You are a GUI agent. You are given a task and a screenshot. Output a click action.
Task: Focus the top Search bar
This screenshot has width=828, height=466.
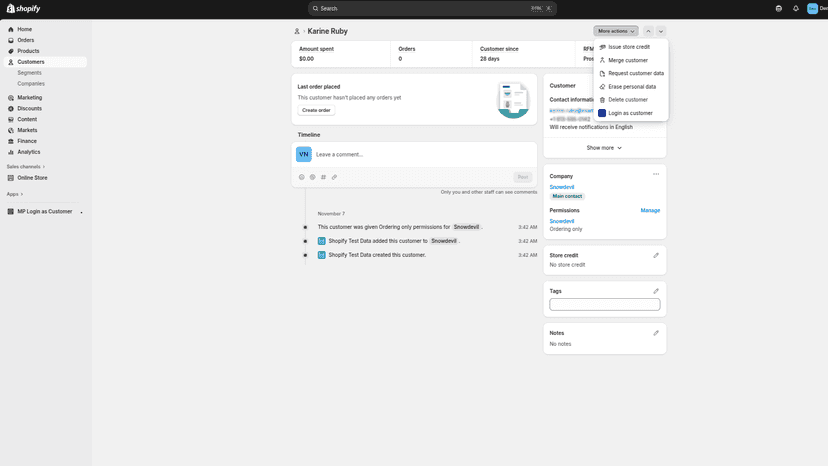[432, 8]
